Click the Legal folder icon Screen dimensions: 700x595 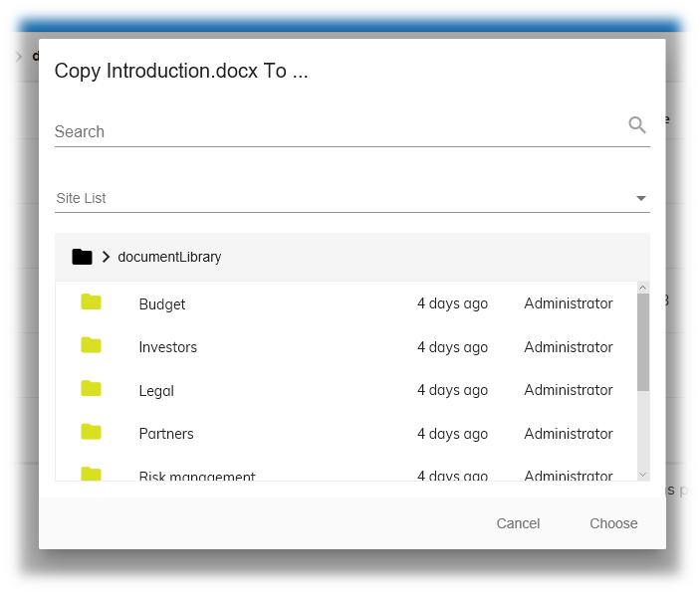(91, 388)
